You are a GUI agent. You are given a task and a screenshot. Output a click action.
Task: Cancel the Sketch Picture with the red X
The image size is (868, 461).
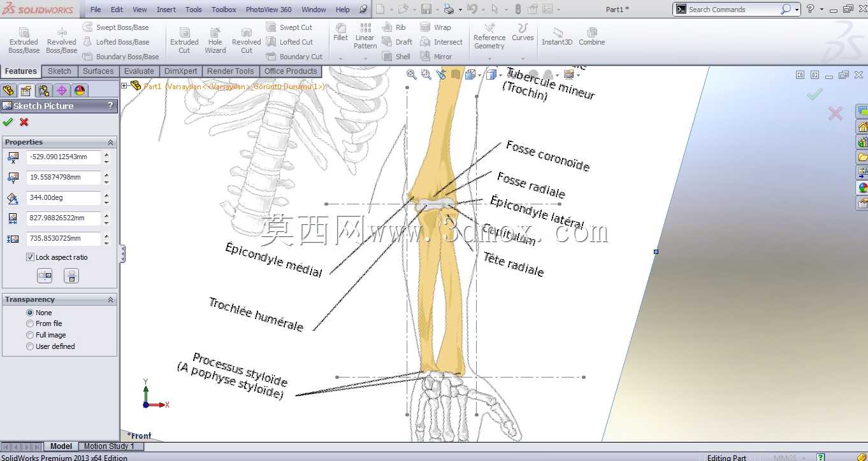[24, 122]
